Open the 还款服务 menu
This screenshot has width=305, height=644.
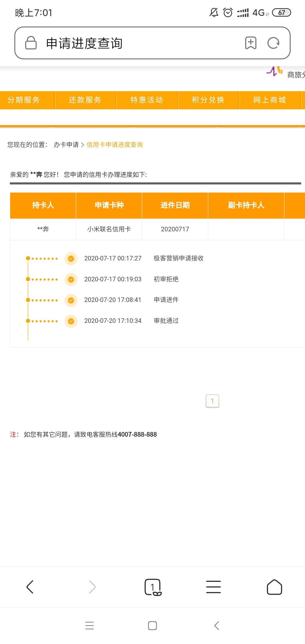(85, 100)
